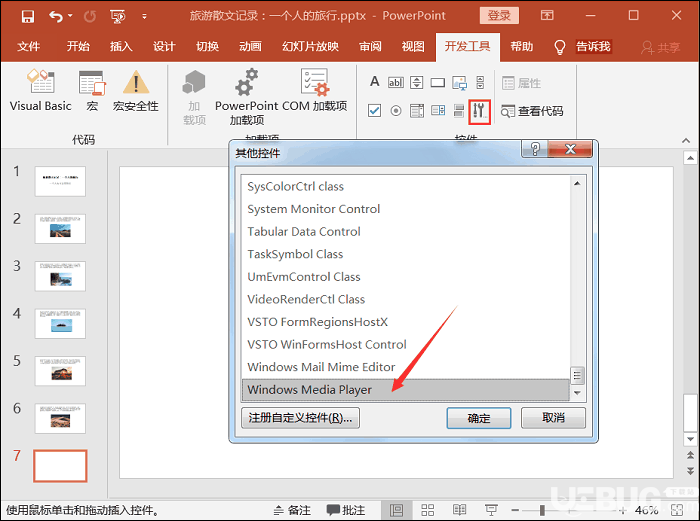This screenshot has width=700, height=521.
Task: Insert a Text Box control (abl icon)
Action: click(x=396, y=83)
